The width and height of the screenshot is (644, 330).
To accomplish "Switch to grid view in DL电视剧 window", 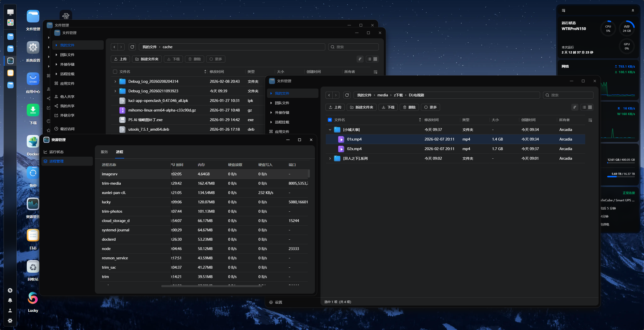I will pos(590,107).
